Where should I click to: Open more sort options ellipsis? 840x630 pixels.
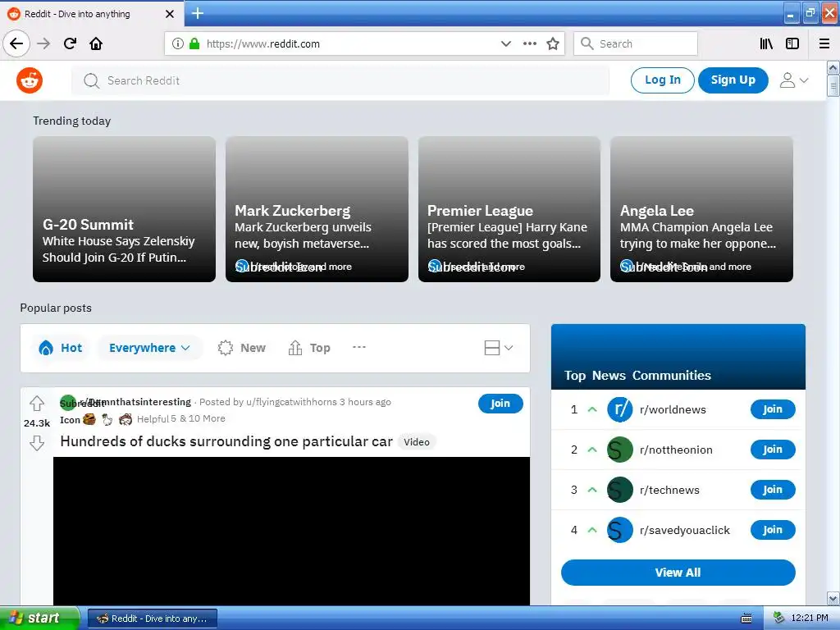[359, 347]
